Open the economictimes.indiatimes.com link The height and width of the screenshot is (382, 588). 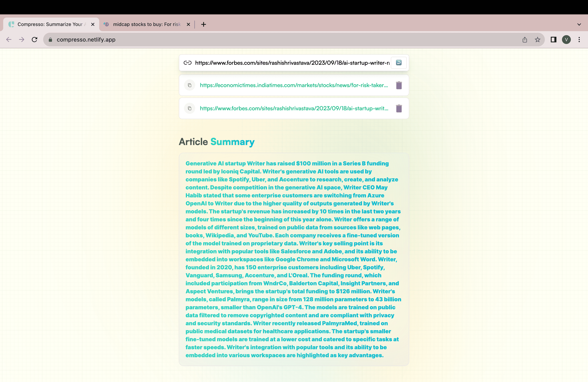point(294,85)
